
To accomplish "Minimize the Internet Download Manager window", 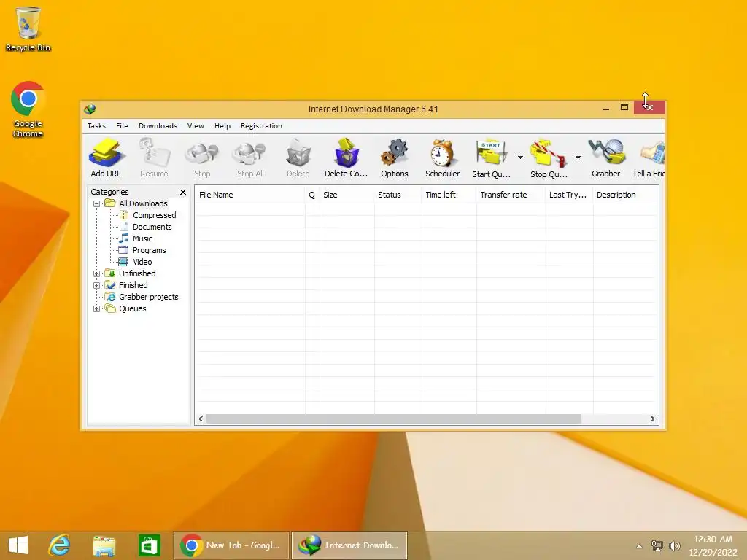I will (x=606, y=108).
